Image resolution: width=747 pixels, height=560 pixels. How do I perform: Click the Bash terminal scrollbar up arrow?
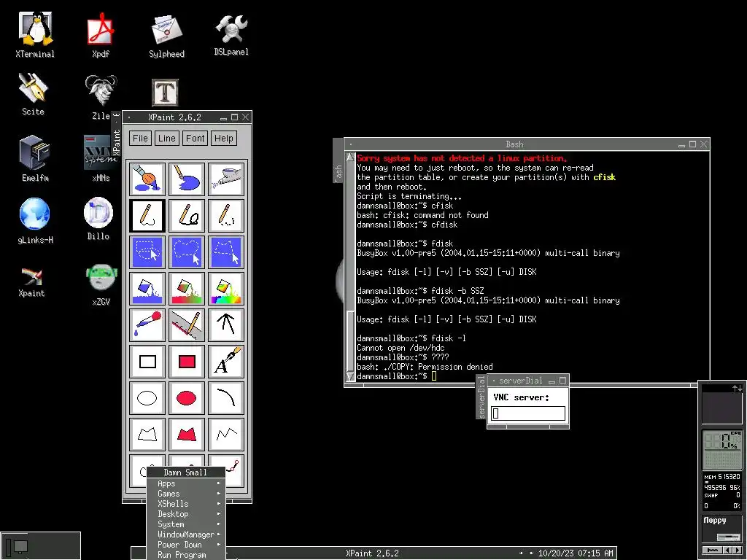click(350, 157)
